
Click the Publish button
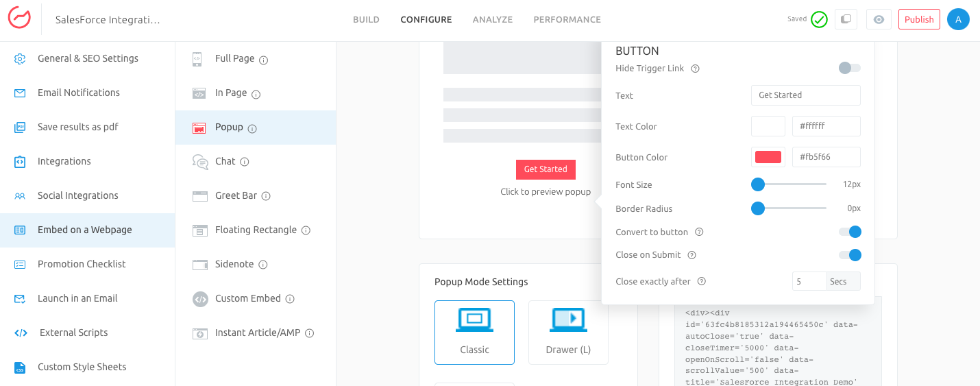tap(919, 19)
